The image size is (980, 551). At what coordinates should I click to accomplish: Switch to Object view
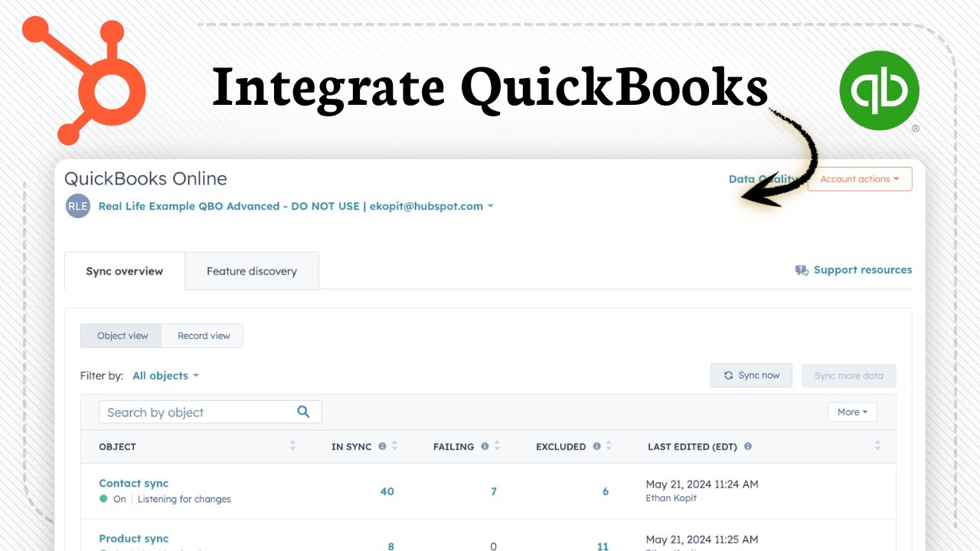(121, 336)
